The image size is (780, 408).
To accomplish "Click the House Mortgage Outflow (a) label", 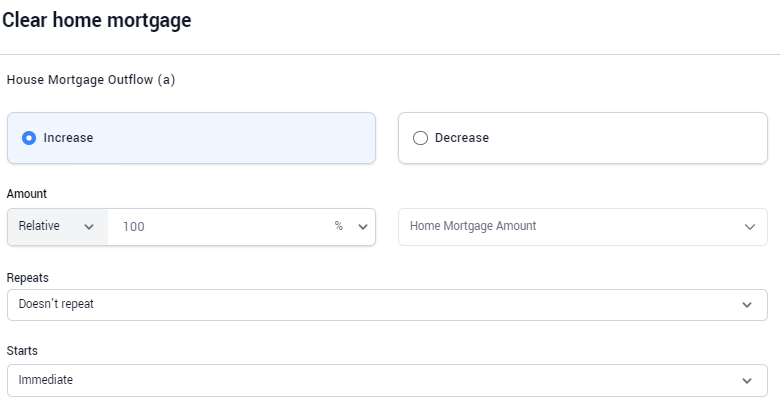I will coord(91,80).
